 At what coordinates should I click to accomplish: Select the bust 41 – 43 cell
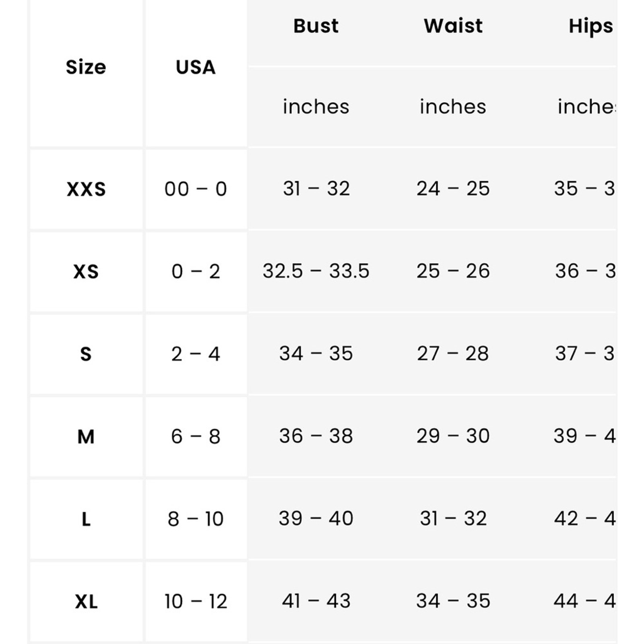tap(316, 601)
